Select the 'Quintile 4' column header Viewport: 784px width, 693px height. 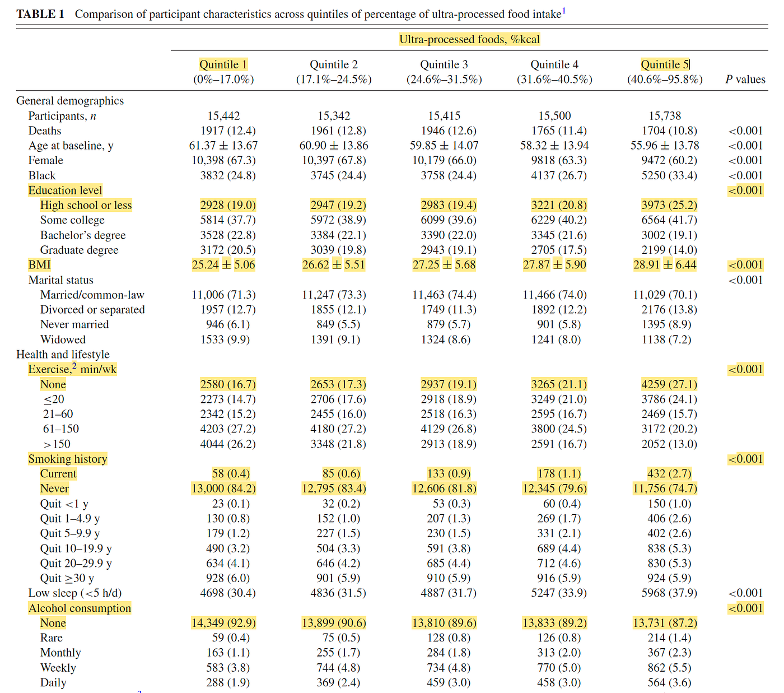pyautogui.click(x=554, y=64)
